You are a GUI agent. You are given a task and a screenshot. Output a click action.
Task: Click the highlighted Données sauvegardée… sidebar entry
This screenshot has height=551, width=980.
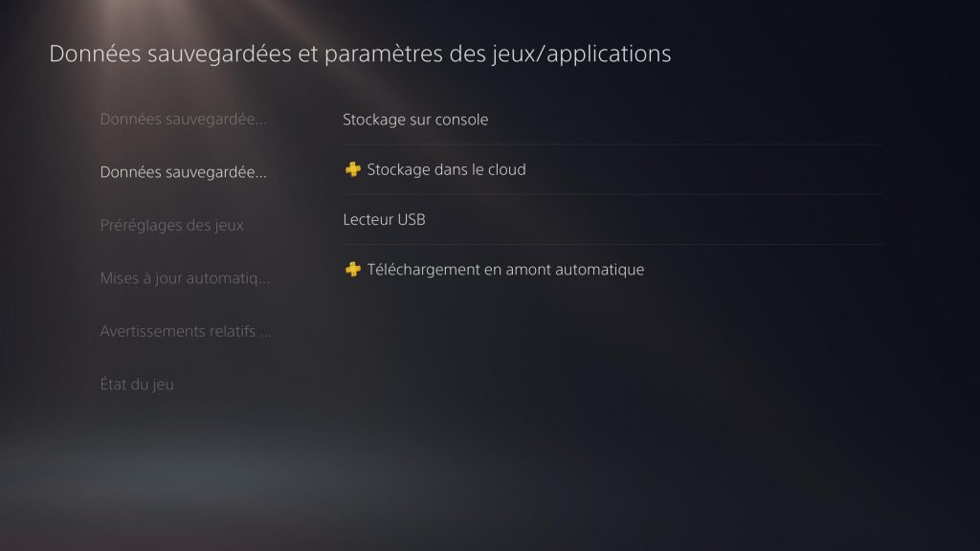pyautogui.click(x=183, y=173)
